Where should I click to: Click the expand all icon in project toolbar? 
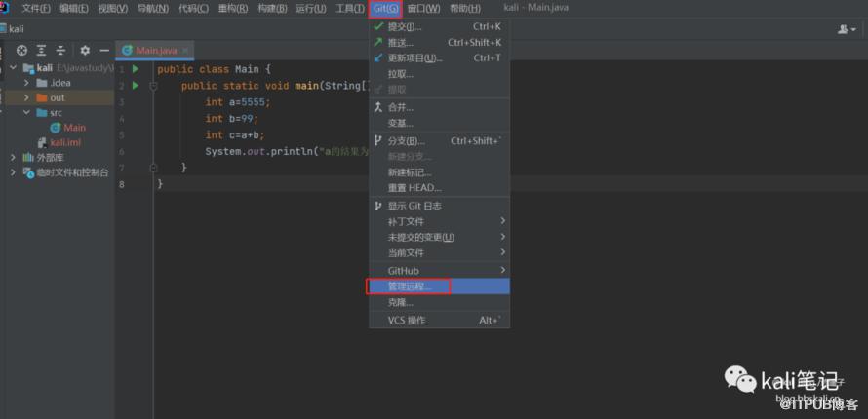41,51
